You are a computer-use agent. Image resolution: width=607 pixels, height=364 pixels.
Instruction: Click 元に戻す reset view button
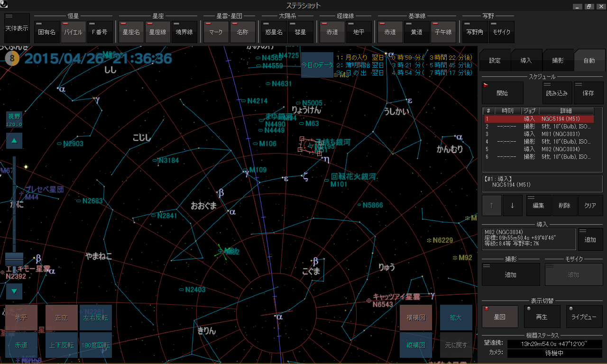click(456, 345)
